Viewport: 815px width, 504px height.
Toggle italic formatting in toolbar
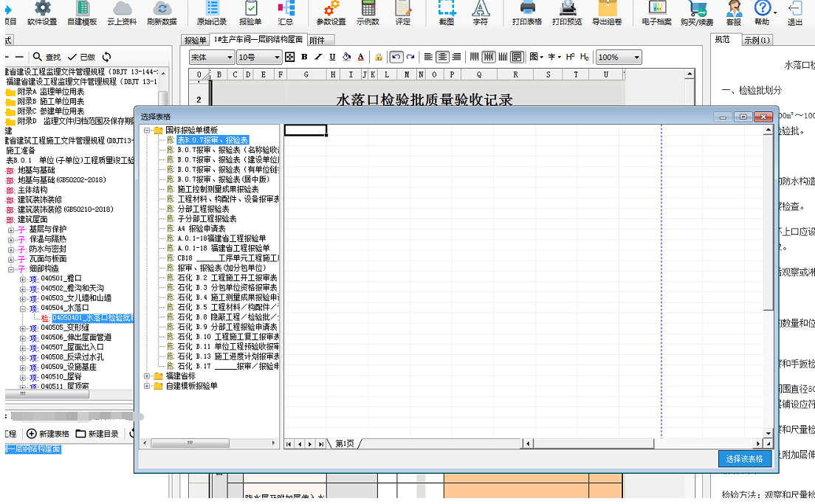click(x=318, y=57)
